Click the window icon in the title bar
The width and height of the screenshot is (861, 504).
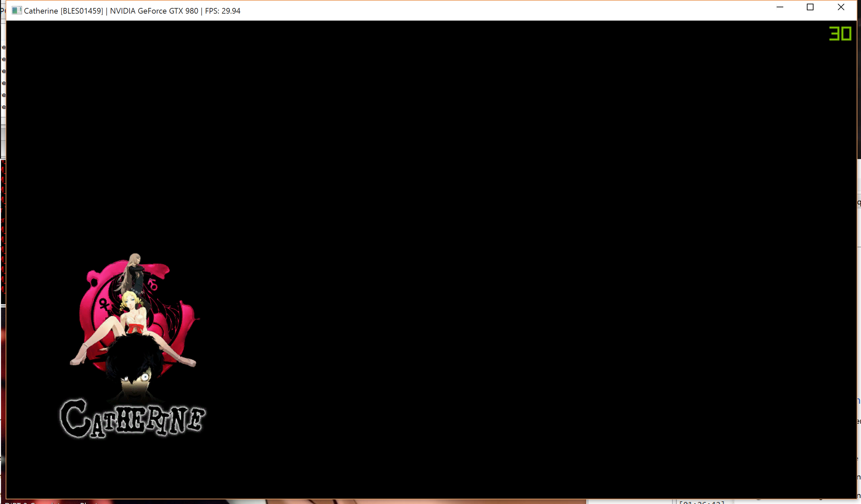[x=16, y=11]
